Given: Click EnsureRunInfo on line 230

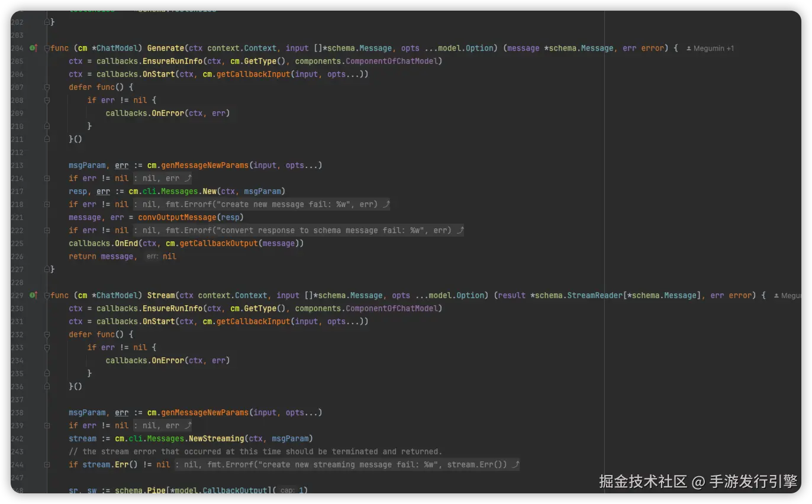Looking at the screenshot, I should 172,308.
